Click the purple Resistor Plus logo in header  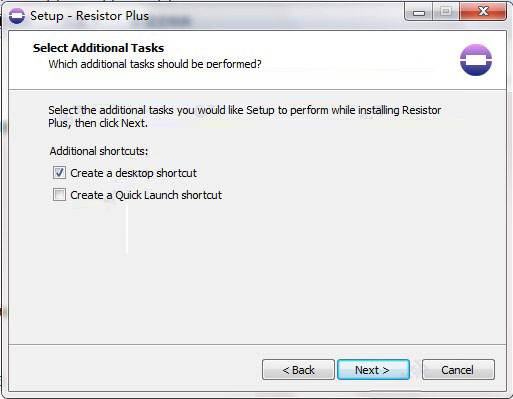coord(476,60)
